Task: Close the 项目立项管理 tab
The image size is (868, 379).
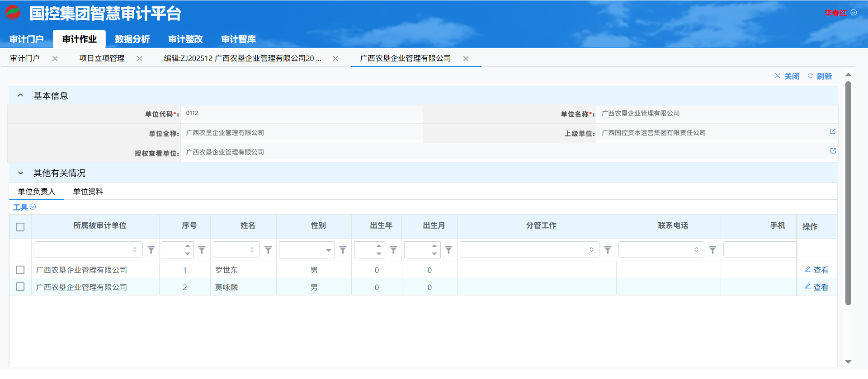Action: [139, 59]
